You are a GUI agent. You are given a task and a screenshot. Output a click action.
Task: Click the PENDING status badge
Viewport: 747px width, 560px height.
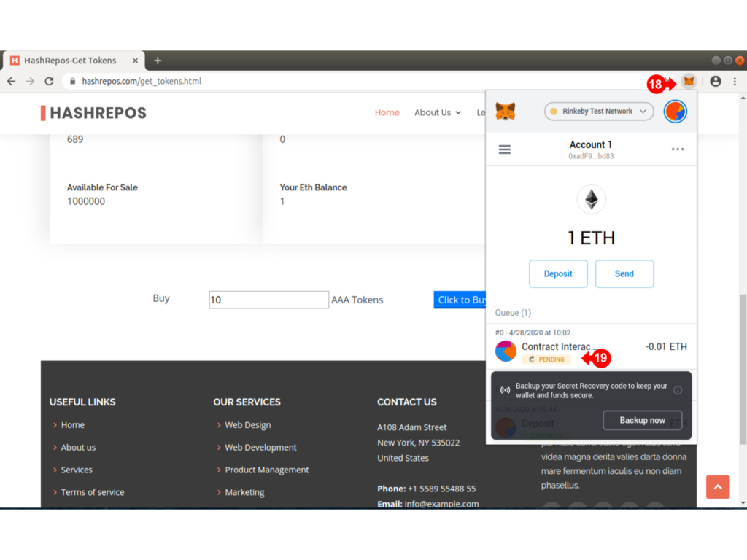coord(546,359)
